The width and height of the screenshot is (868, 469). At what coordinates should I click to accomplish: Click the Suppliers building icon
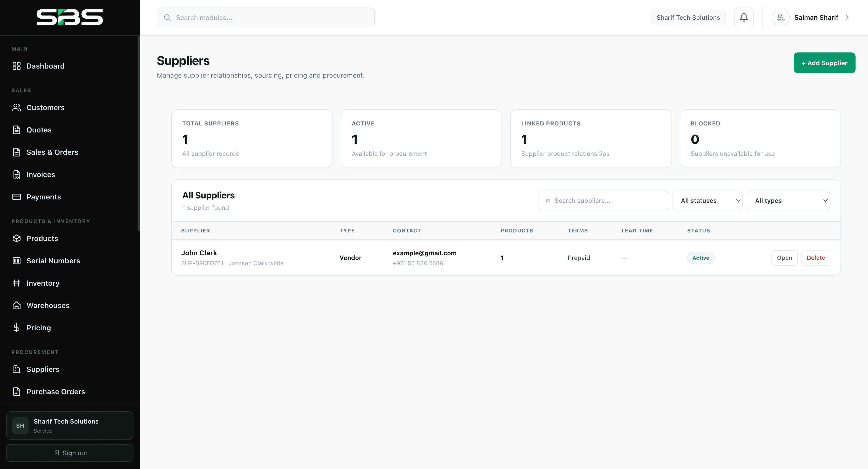[x=17, y=369]
